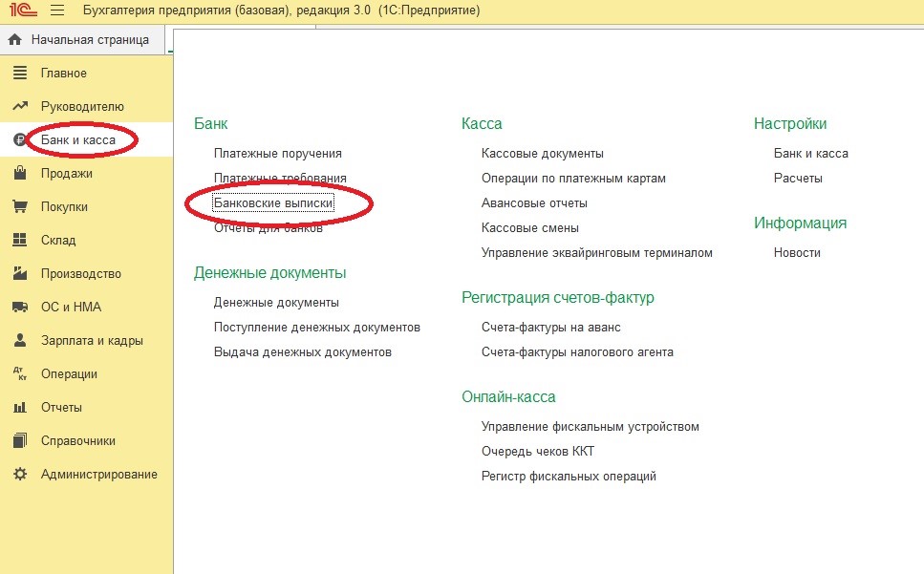Open Управление эквайринговым терминалом
This screenshot has width=924, height=574.
(x=597, y=252)
